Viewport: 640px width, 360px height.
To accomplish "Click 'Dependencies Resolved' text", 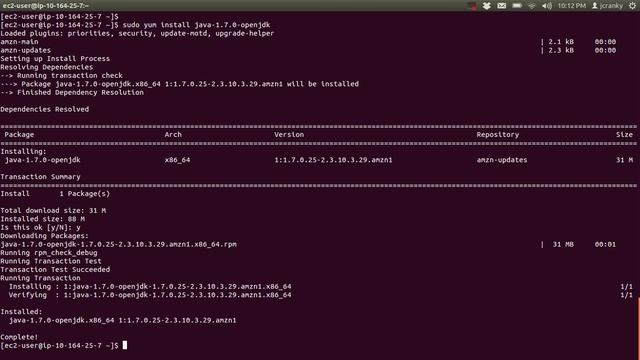I will (x=44, y=109).
